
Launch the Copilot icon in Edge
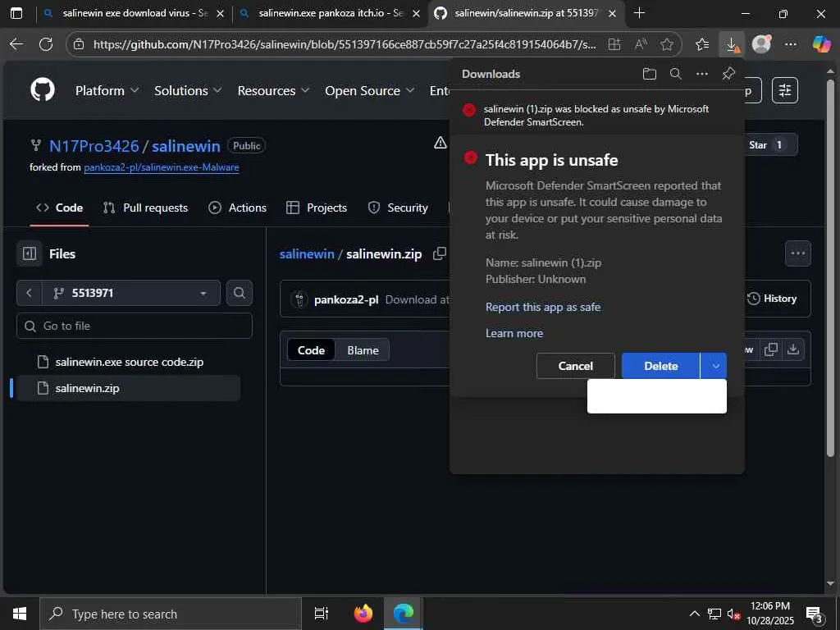(x=821, y=44)
